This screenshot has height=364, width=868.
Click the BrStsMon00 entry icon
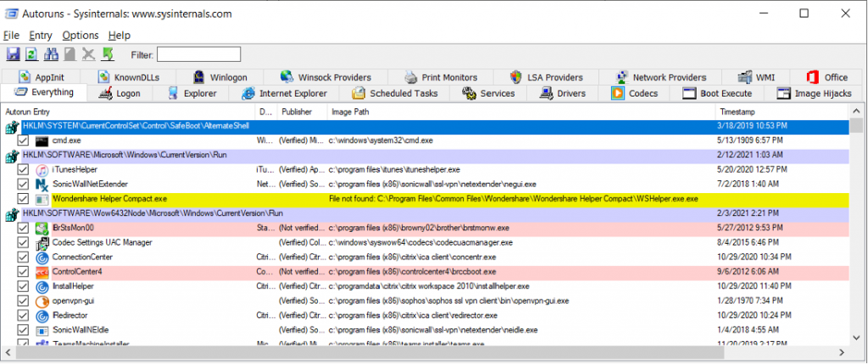[x=42, y=228]
